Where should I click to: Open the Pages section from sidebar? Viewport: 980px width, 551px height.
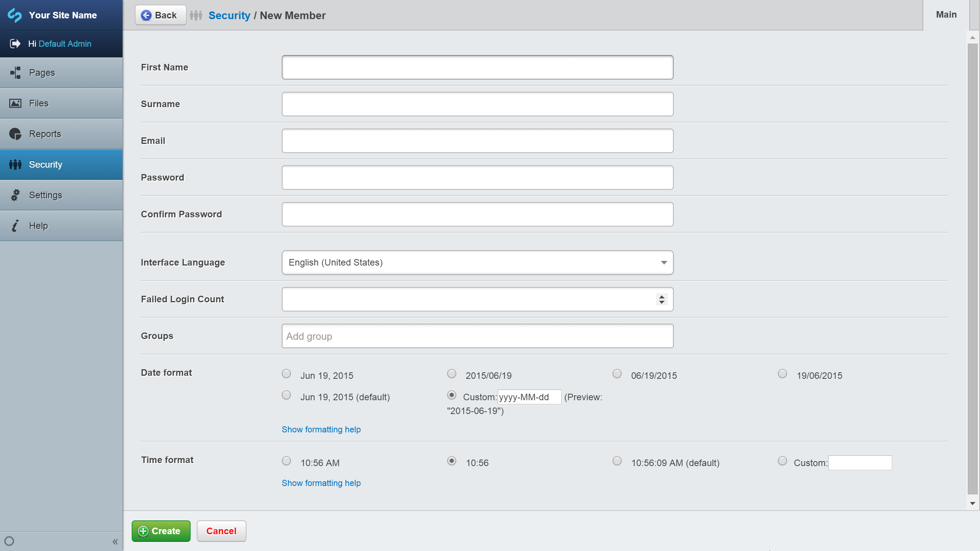[42, 72]
